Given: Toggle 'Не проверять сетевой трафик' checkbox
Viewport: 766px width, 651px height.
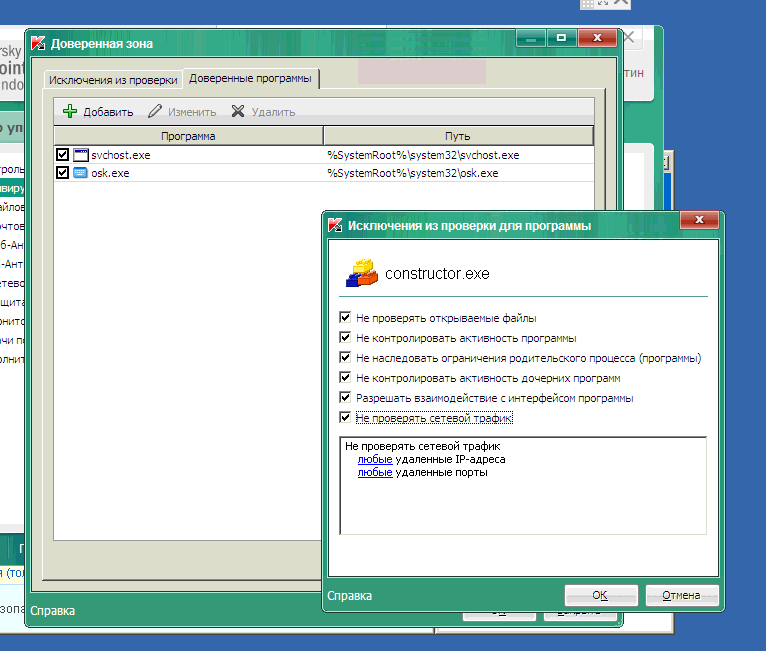Looking at the screenshot, I should point(346,418).
